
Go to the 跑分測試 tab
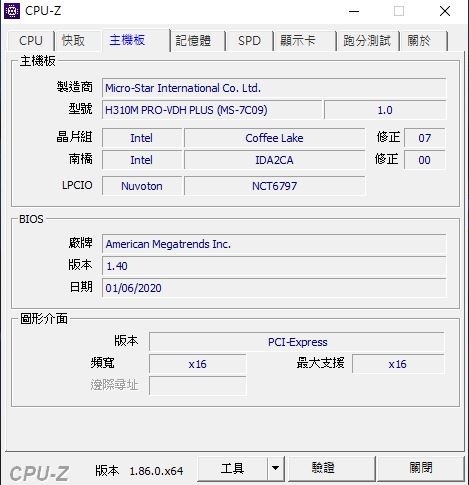point(367,41)
